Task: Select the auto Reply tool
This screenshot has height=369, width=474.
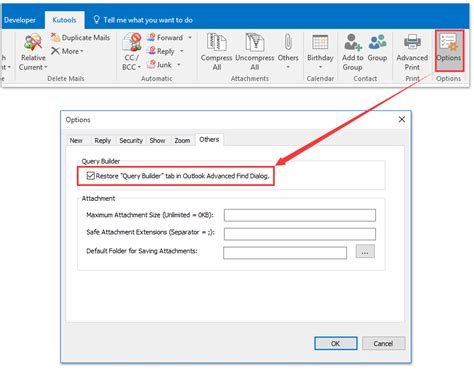Action: (x=161, y=51)
